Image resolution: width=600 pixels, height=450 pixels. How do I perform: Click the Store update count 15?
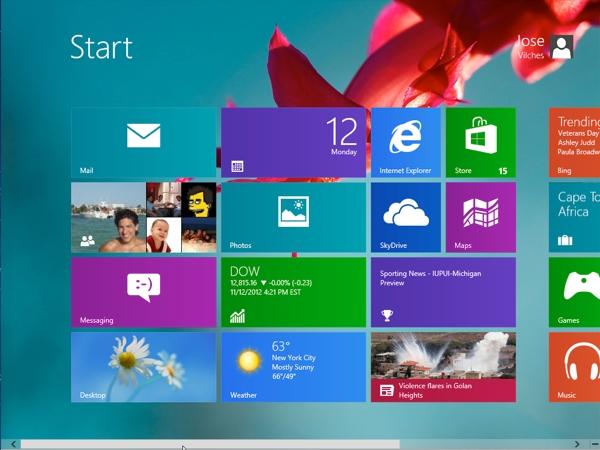tap(503, 171)
